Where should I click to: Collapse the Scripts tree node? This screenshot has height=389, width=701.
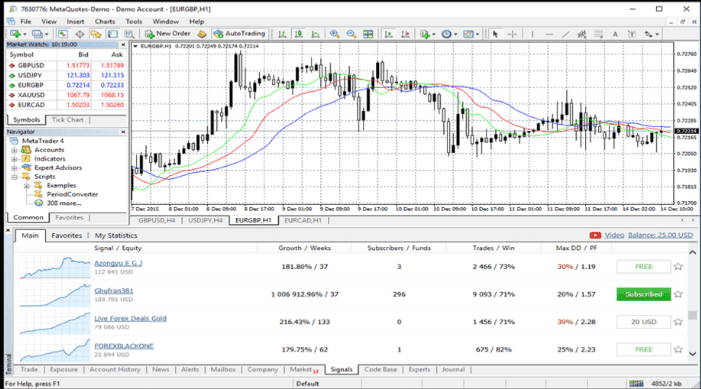[14, 177]
